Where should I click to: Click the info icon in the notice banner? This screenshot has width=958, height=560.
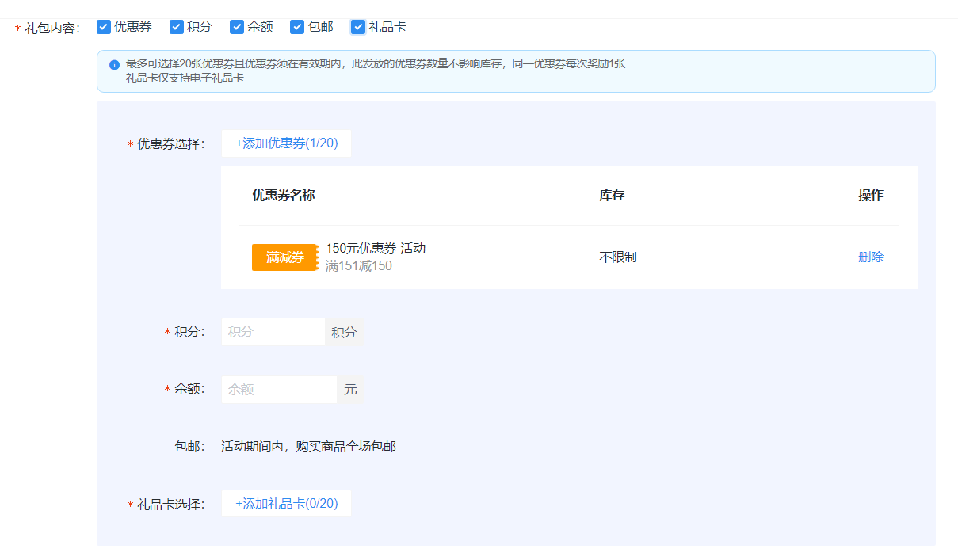click(x=113, y=64)
